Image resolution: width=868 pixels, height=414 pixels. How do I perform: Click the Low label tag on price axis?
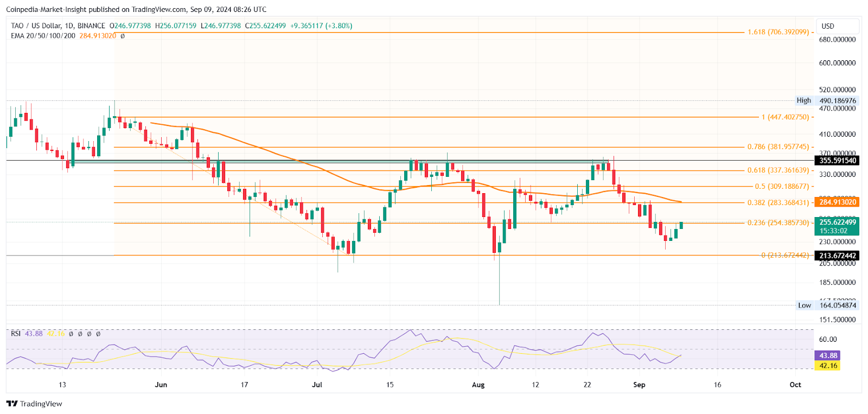tap(805, 305)
